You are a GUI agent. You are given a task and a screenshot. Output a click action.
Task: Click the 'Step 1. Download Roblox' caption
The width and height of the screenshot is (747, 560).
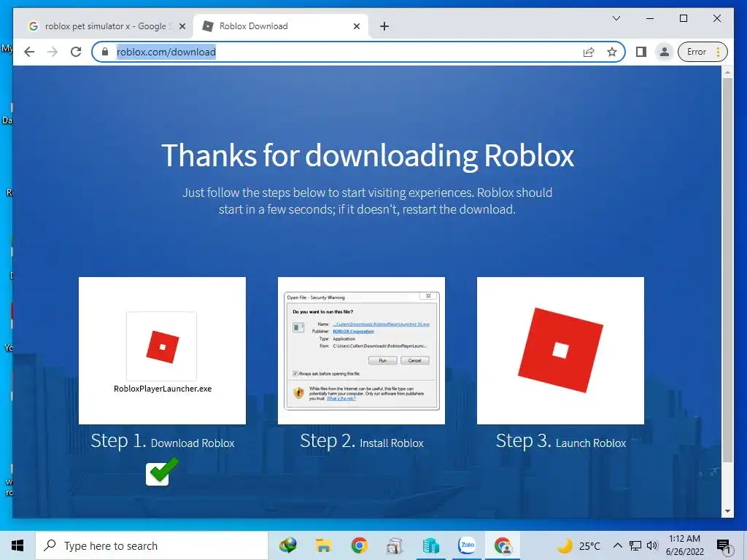pos(163,441)
